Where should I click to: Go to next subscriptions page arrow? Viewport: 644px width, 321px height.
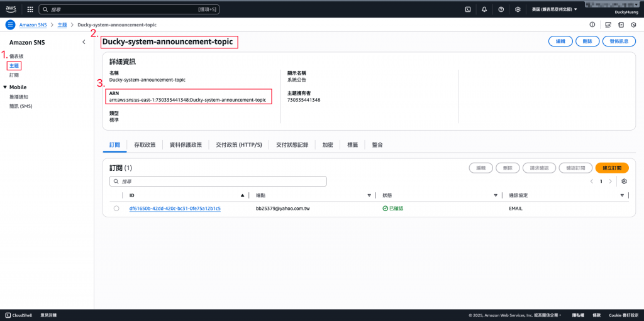click(x=610, y=181)
